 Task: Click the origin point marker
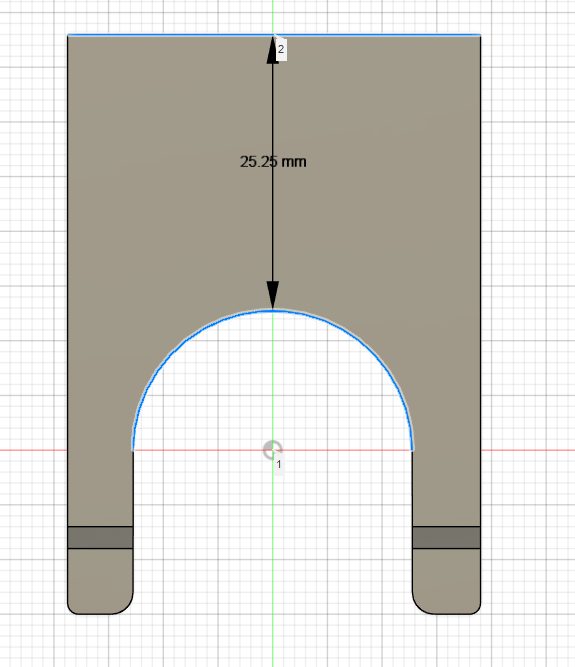click(273, 450)
